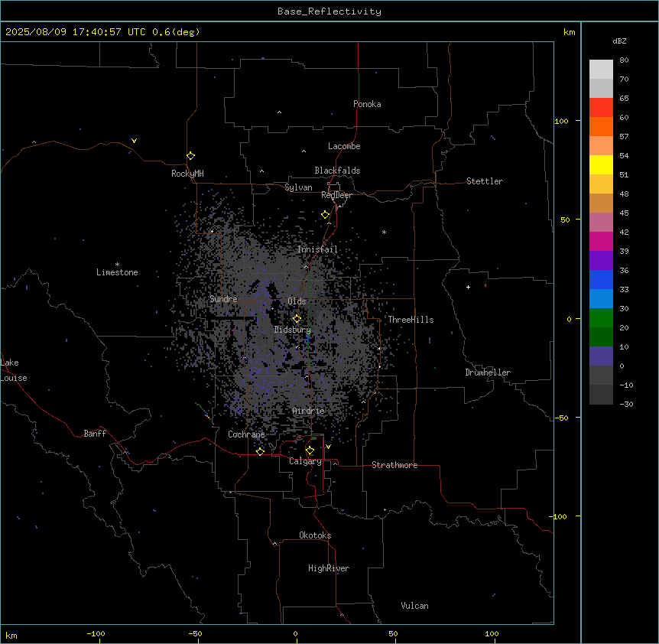Screen dimensions: 659x644
Task: Click the Ponoka city label
Action: point(367,104)
